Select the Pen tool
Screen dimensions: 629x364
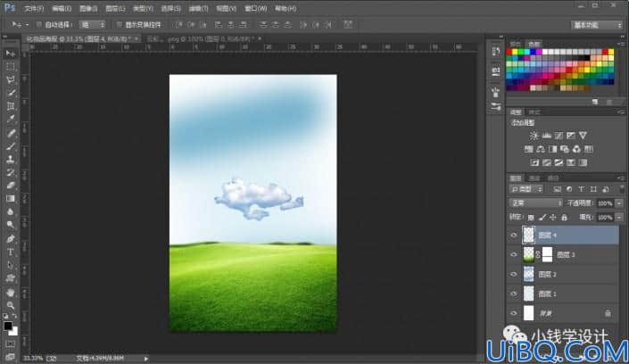(x=11, y=239)
